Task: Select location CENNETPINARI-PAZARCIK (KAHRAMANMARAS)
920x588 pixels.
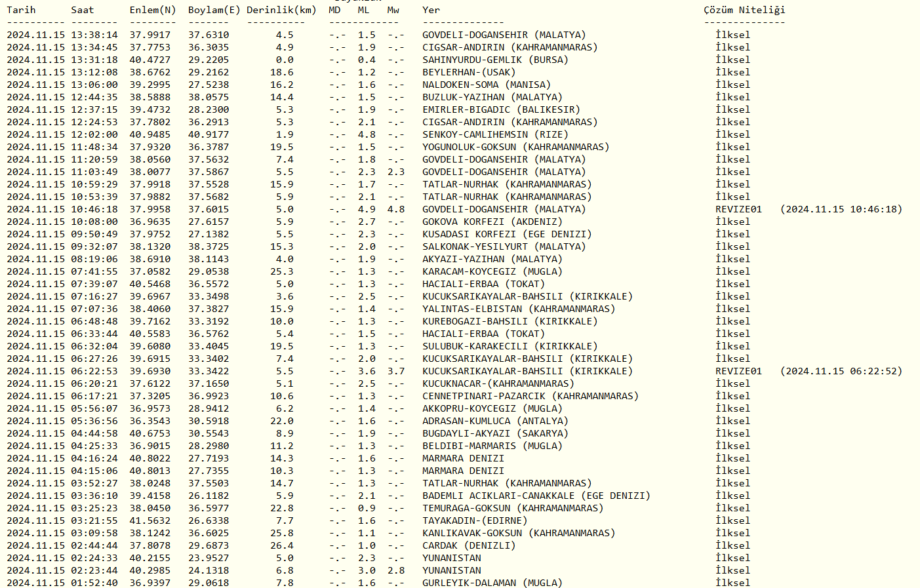Action: coord(530,396)
